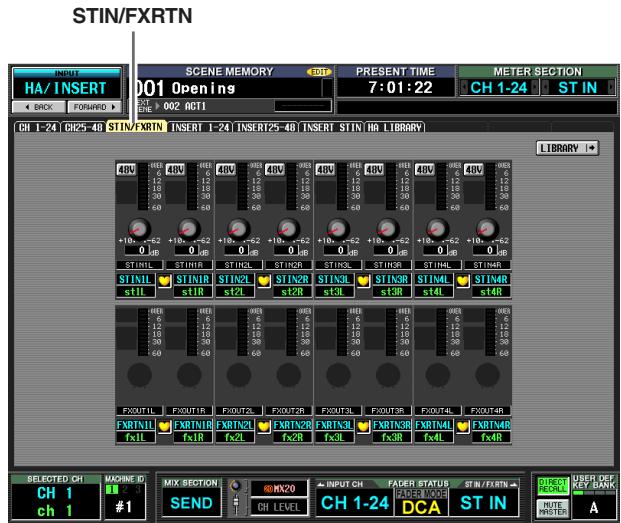Open the FXOUT2R patch selector
This screenshot has height=523, width=621.
coord(288,411)
